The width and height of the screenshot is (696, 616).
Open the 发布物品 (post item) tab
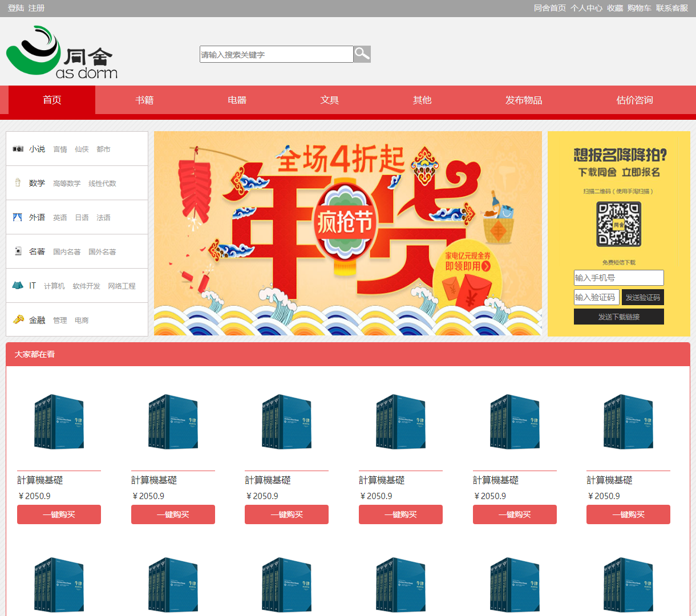(x=523, y=100)
